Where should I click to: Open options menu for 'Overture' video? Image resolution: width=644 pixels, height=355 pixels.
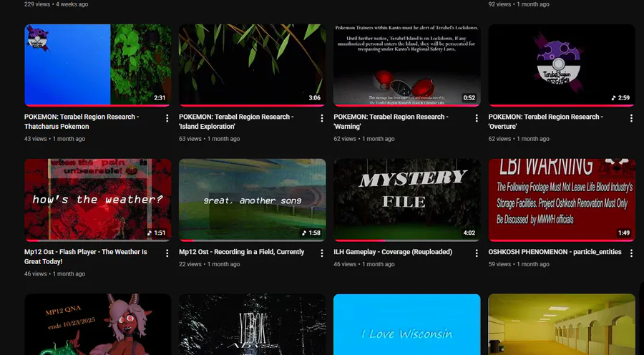tap(631, 118)
